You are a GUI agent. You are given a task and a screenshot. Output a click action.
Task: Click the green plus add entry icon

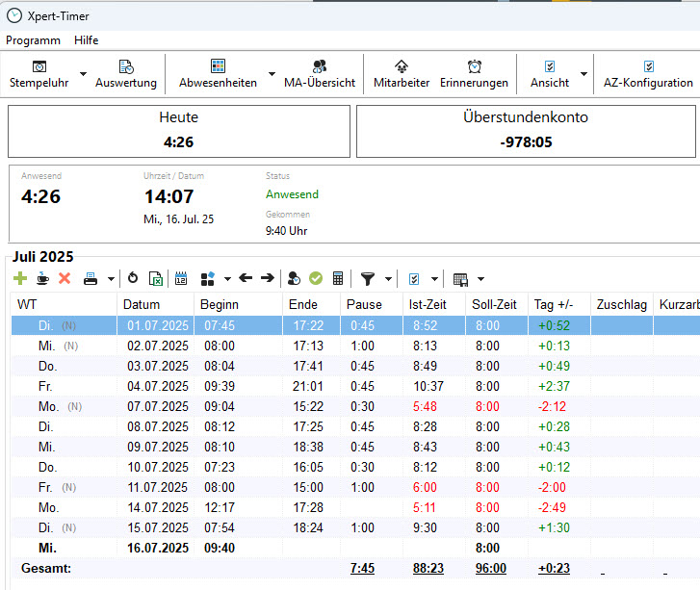coord(20,278)
